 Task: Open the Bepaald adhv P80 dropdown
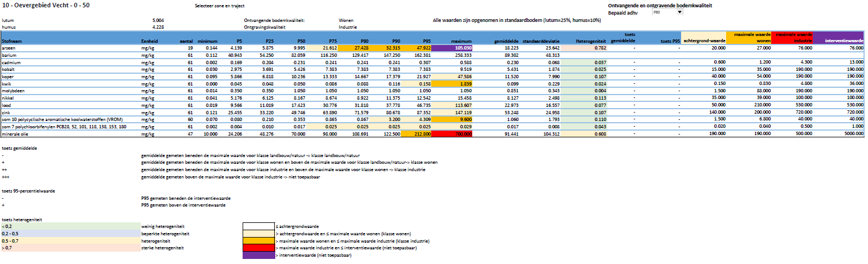coord(679,12)
